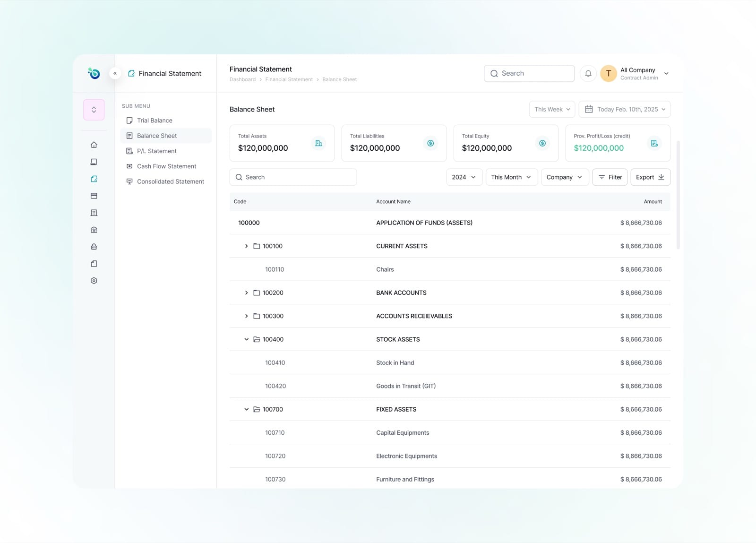The width and height of the screenshot is (756, 543).
Task: Collapse the 100400 Stock Assets row
Action: [246, 339]
